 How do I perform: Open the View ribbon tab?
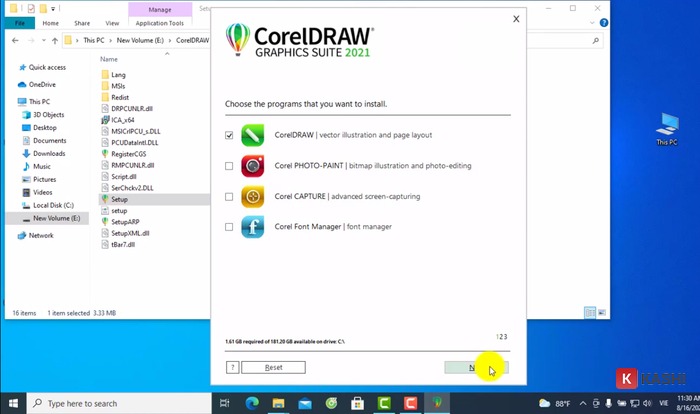point(112,23)
